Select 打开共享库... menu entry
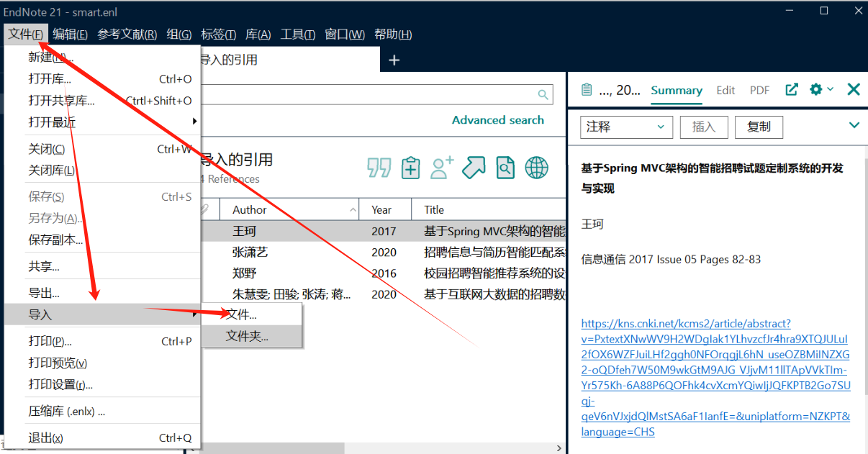This screenshot has width=868, height=454. point(102,101)
